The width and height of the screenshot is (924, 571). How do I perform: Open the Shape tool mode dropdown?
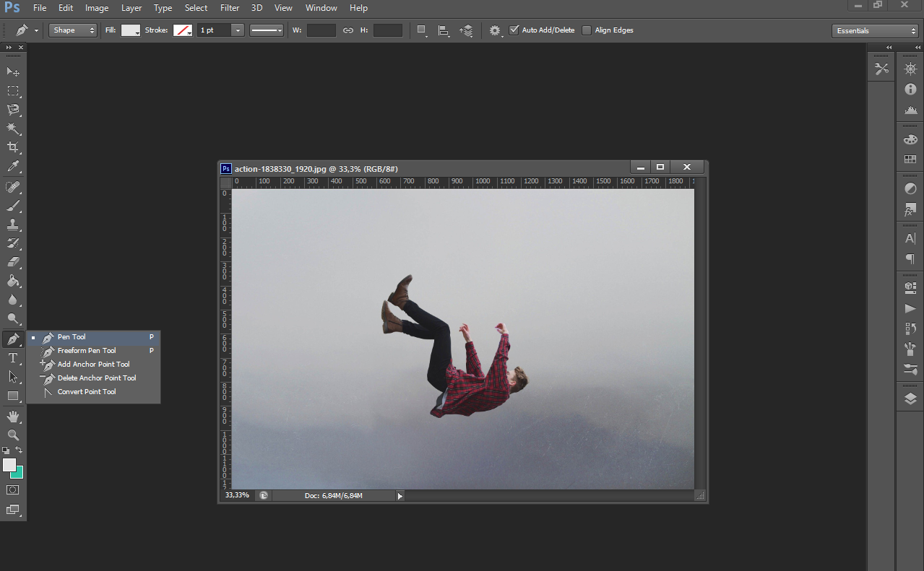[x=72, y=30]
